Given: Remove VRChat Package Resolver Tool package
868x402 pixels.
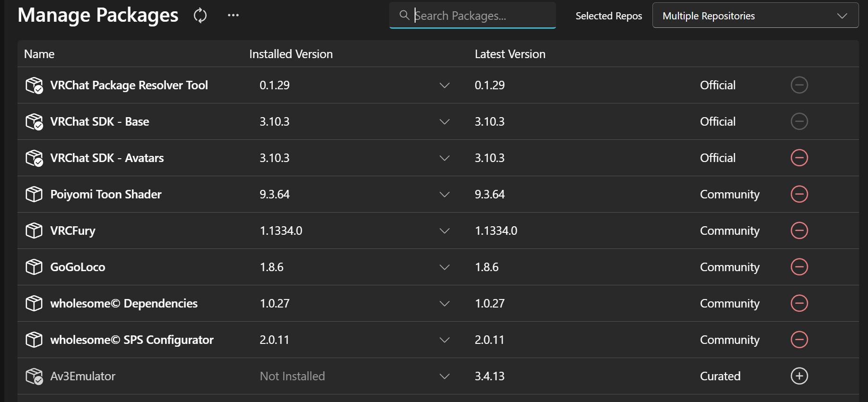Looking at the screenshot, I should tap(799, 85).
